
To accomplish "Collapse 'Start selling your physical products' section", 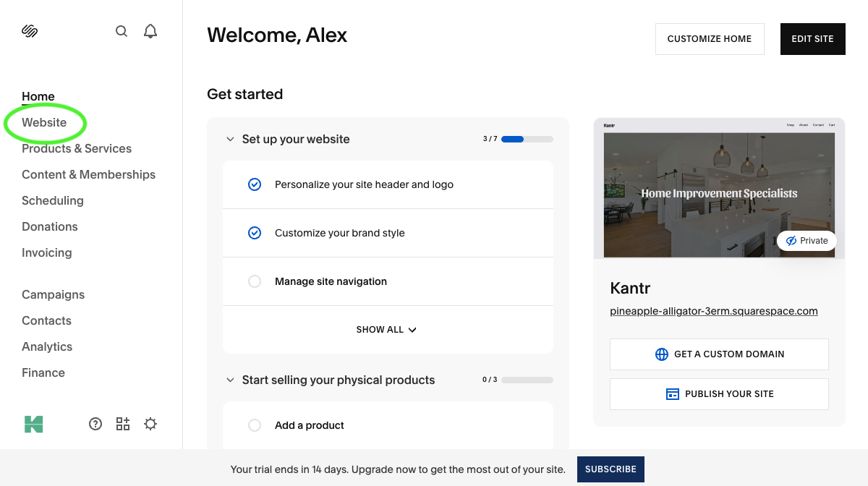I will point(230,380).
